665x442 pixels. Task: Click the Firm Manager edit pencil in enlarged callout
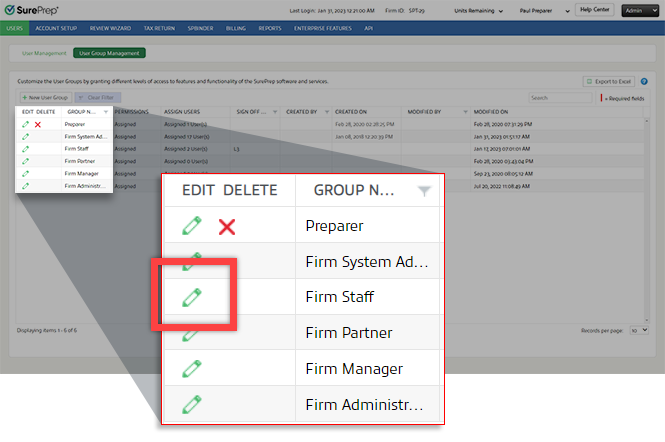tap(192, 369)
